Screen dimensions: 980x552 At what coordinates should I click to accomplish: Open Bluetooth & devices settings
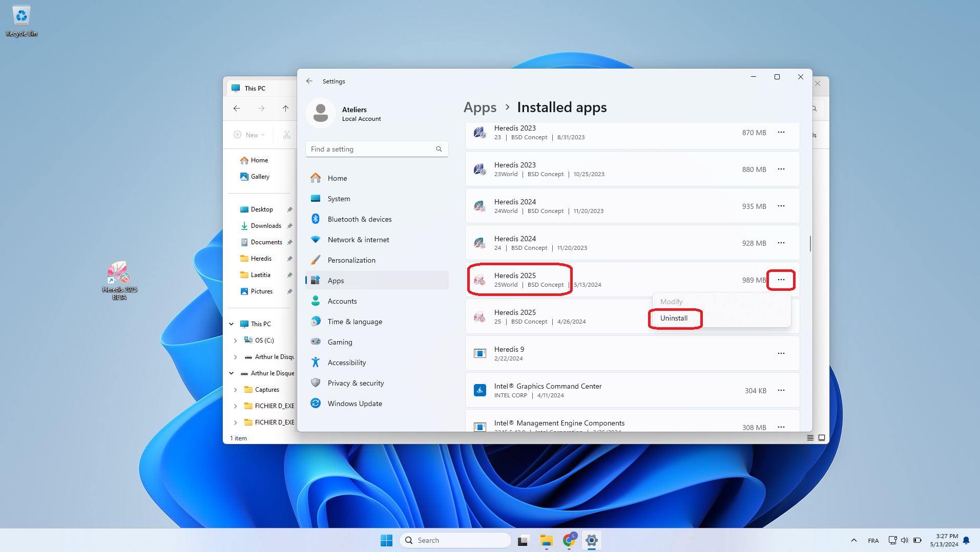coord(359,219)
